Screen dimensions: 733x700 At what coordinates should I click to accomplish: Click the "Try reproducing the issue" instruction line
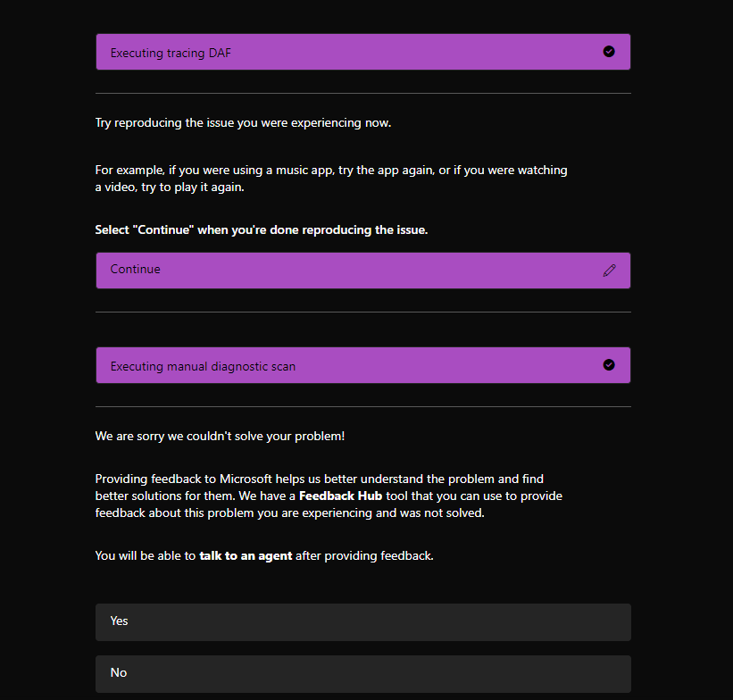point(243,122)
